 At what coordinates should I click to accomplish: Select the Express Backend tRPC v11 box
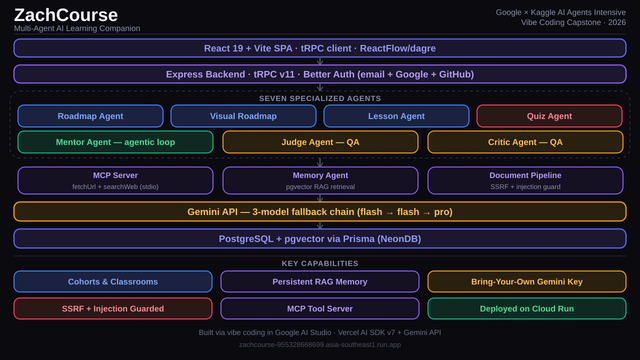coord(320,74)
